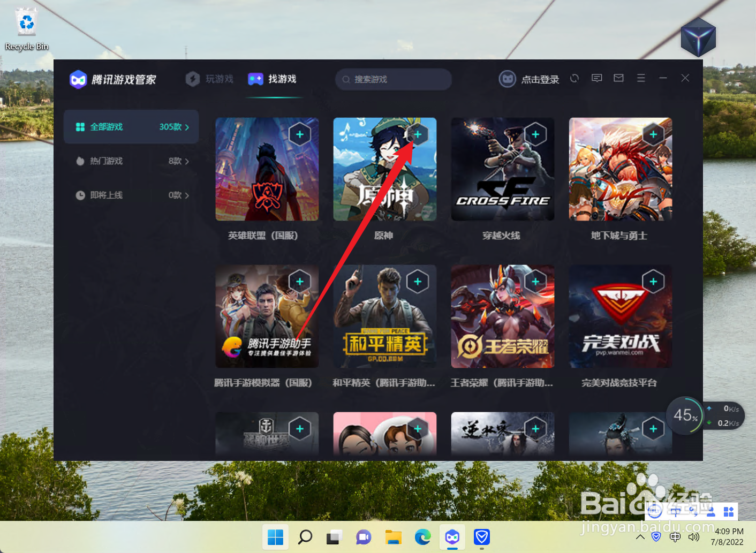Screen dimensions: 756x553
Task: Add 完美对战竞技平台 with its plus icon
Action: (653, 282)
